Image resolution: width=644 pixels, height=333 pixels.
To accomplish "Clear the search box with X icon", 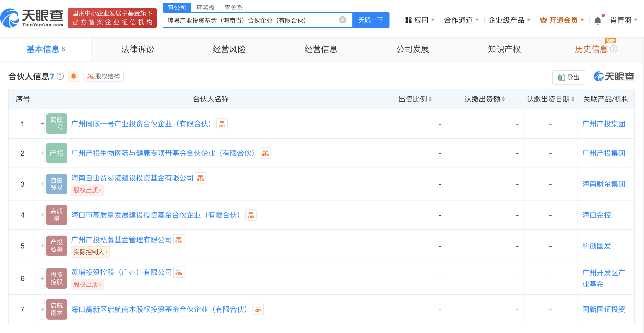I will click(342, 20).
